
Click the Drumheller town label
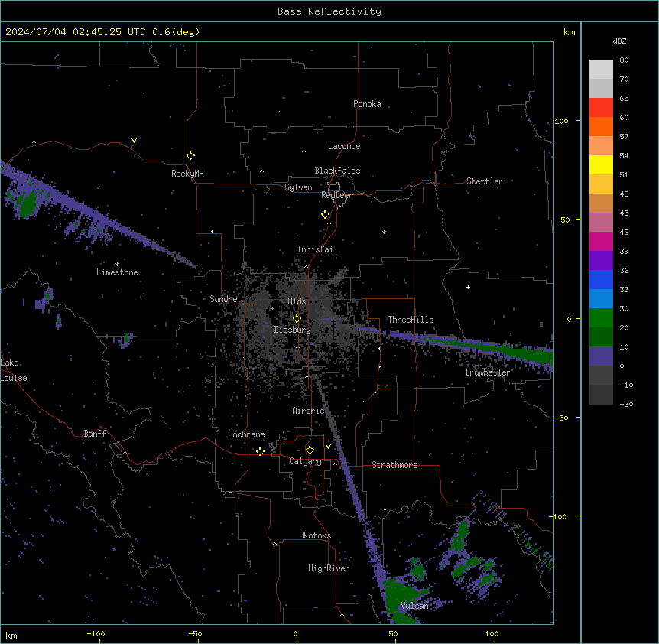point(488,372)
